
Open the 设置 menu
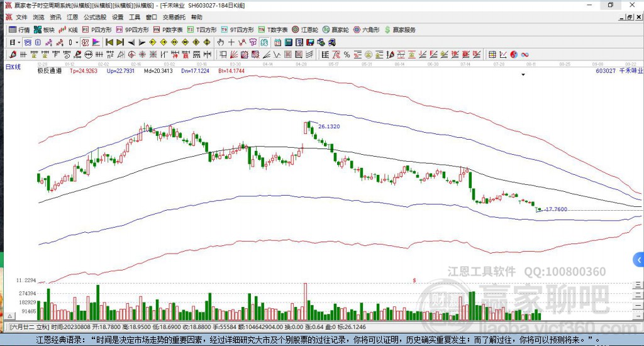(x=118, y=17)
